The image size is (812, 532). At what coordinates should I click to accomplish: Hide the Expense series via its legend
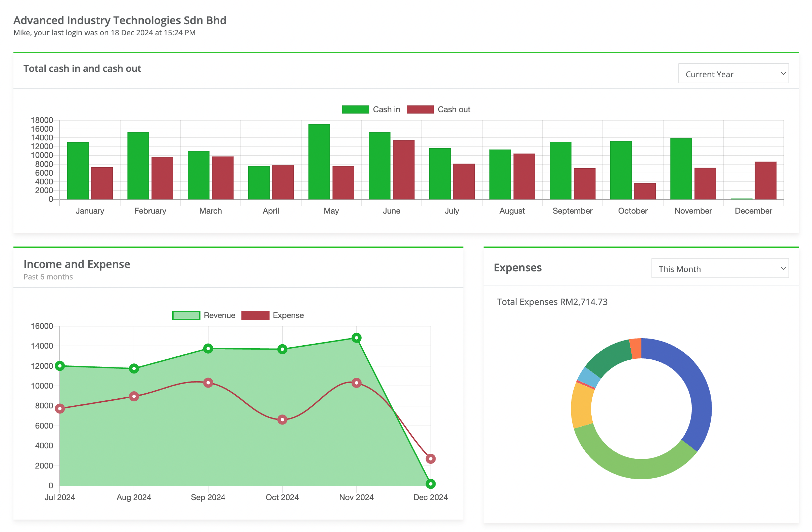click(x=273, y=315)
